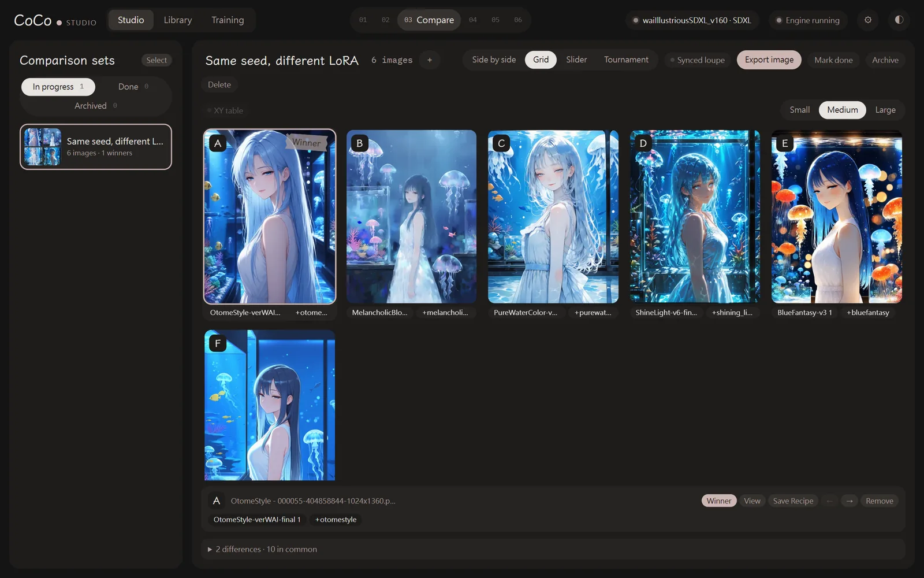Click the +shining_li... tag under image D
The width and height of the screenshot is (924, 578).
pos(732,312)
